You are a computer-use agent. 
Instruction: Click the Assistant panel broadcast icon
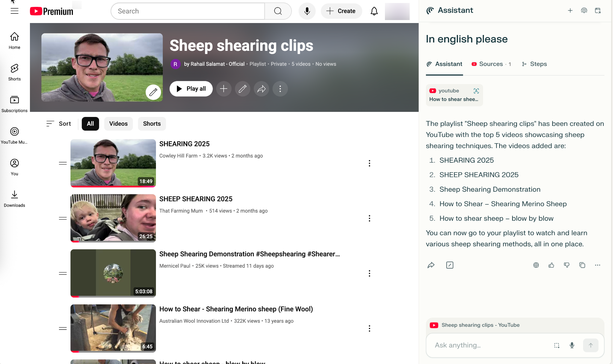(584, 10)
